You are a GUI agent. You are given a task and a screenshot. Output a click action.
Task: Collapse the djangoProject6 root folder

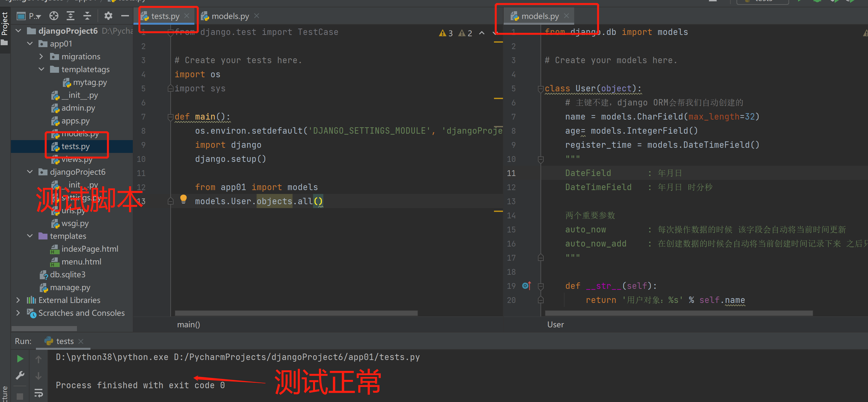(19, 31)
